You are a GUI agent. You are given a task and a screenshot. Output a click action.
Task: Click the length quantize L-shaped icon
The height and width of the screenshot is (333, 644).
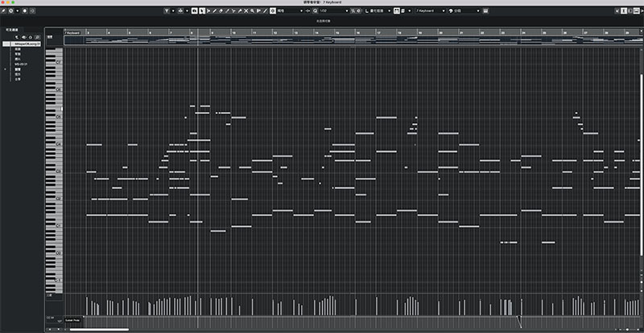[367, 10]
